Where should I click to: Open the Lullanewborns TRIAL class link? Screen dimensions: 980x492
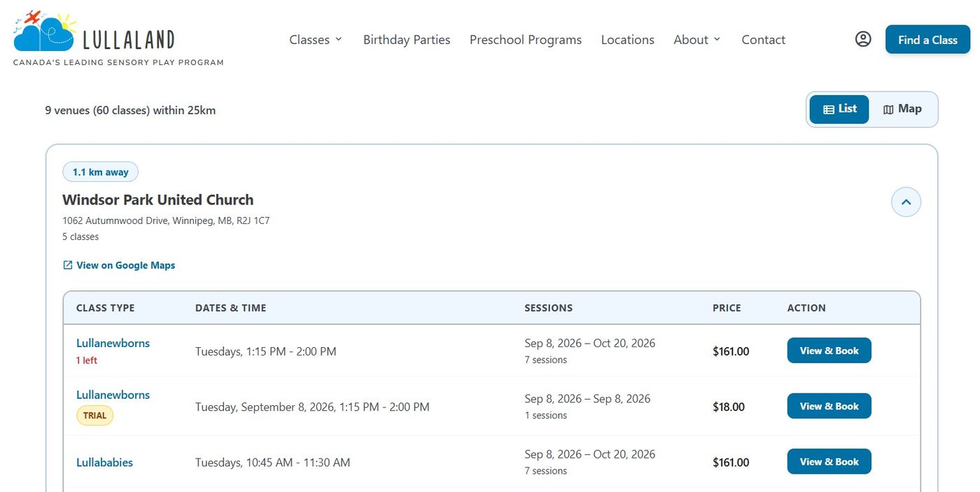[x=113, y=395]
